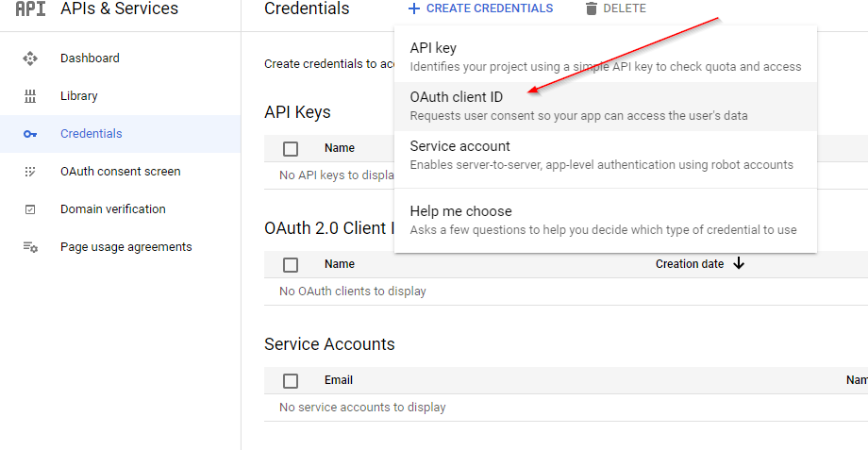Screen dimensions: 868x450
Task: Click the Dashboard icon in sidebar
Action: pyautogui.click(x=30, y=58)
